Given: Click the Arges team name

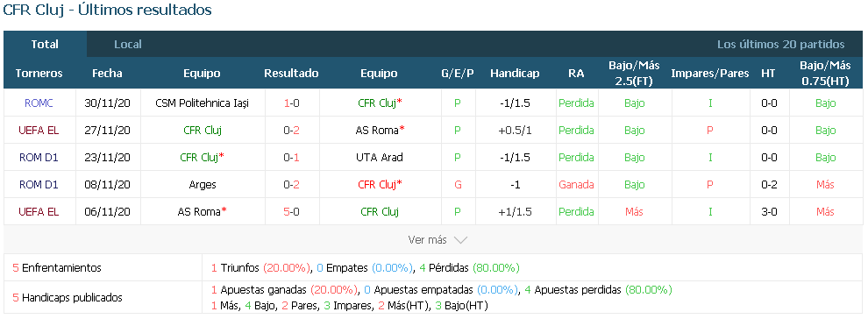Looking at the screenshot, I should (x=203, y=185).
